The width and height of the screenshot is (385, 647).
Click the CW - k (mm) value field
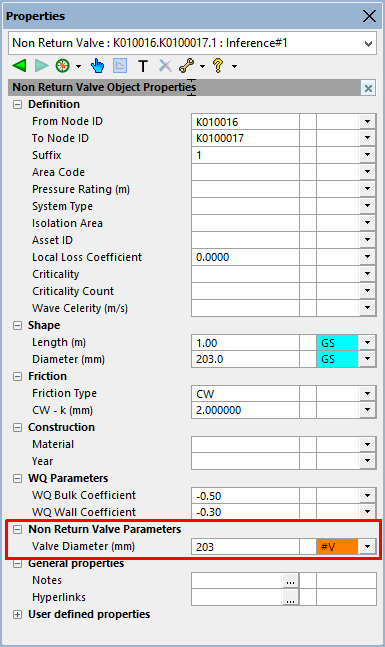[x=245, y=410]
